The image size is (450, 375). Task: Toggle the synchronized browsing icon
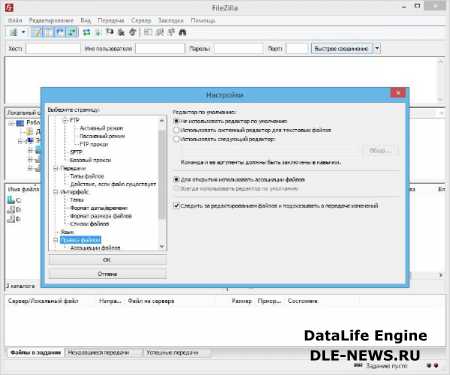tap(171, 32)
